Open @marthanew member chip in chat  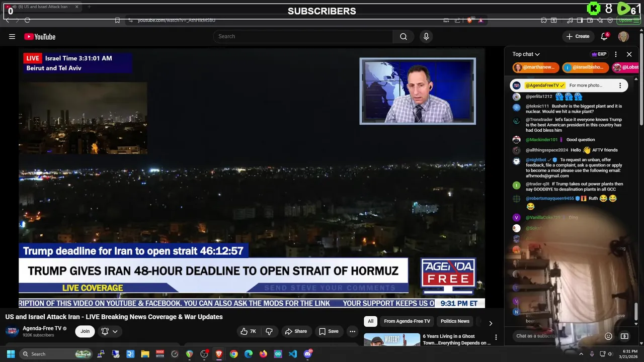click(536, 67)
